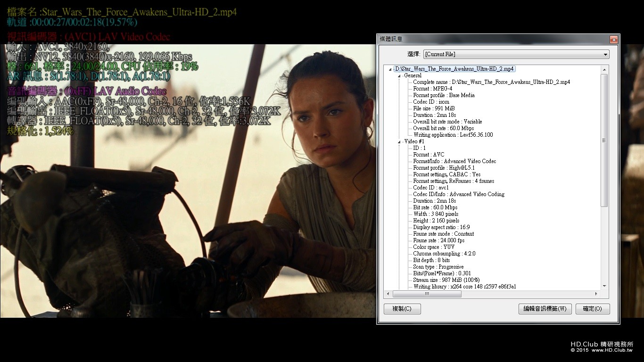
Task: Open the Current File selection dropdown
Action: click(x=516, y=54)
